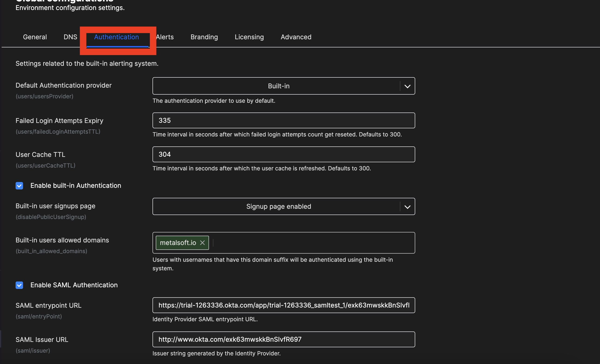Focus the User Cache TTL input
The height and width of the screenshot is (364, 600).
(x=283, y=154)
